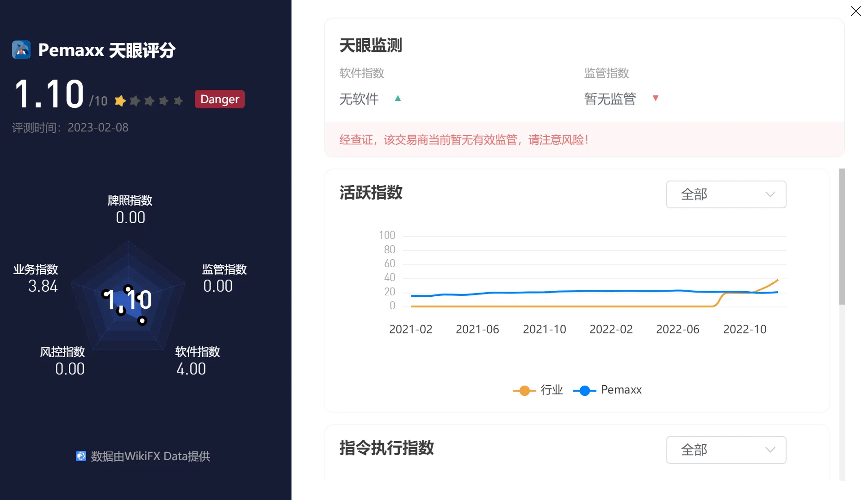Screen dimensions: 868x500
Task: Click the large 1.10 overall score
Action: pyautogui.click(x=49, y=94)
